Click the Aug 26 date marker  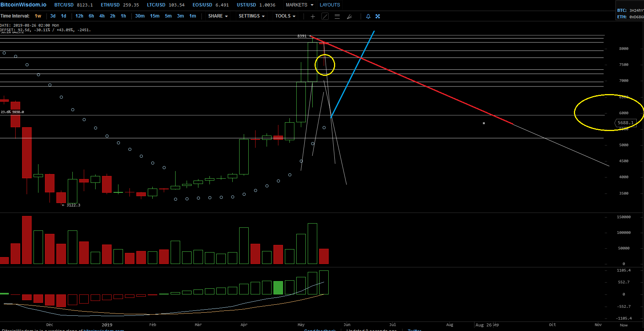coord(484,325)
